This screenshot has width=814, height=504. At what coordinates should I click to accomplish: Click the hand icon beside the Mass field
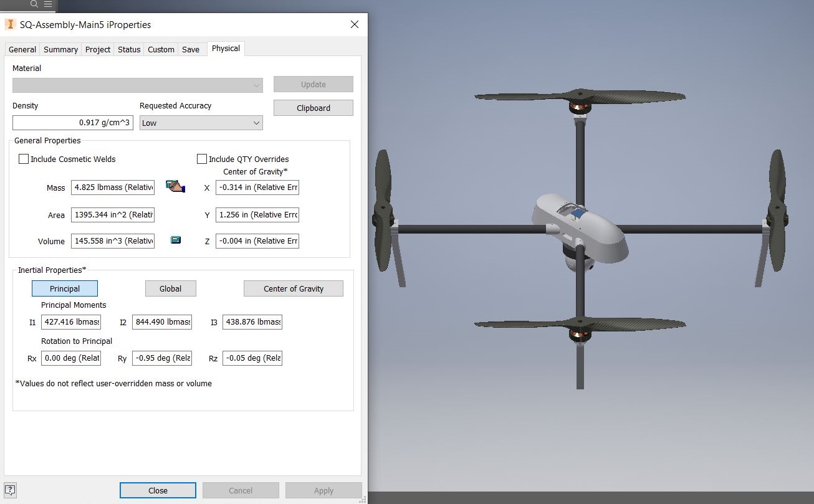(175, 186)
